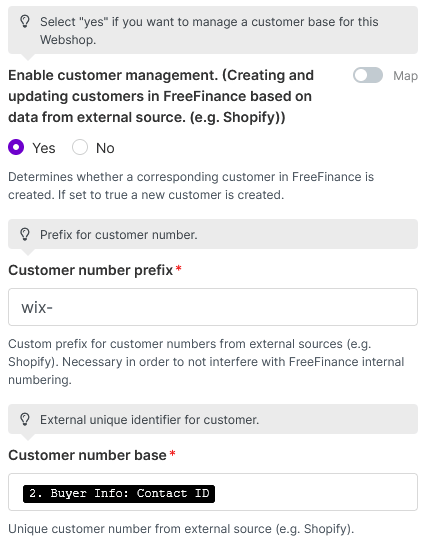Click lightbulb icon by "External unique identifier" hint
Image resolution: width=424 pixels, height=540 pixels.
click(x=25, y=419)
